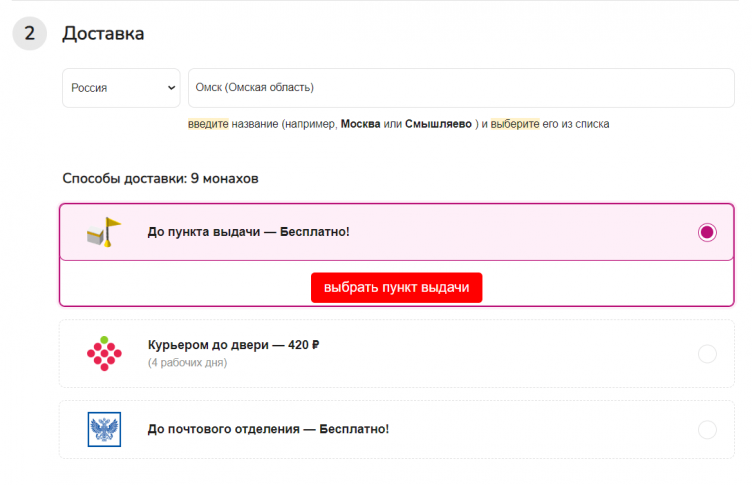Click the city field with Омск (Омская область)

461,88
